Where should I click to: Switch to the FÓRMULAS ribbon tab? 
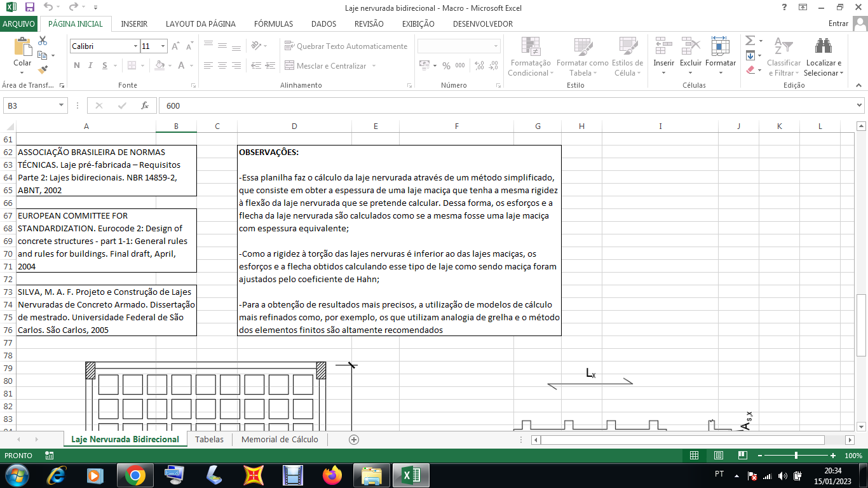point(273,24)
